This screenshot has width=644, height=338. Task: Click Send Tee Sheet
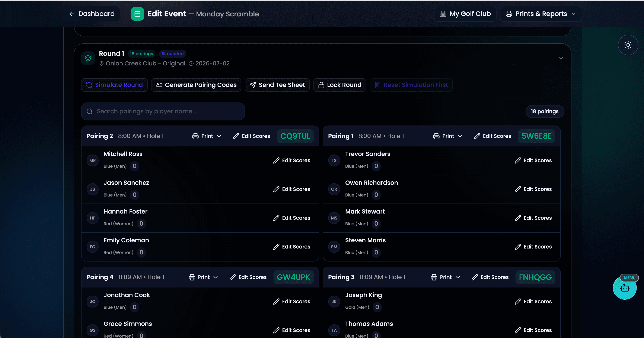pos(277,85)
